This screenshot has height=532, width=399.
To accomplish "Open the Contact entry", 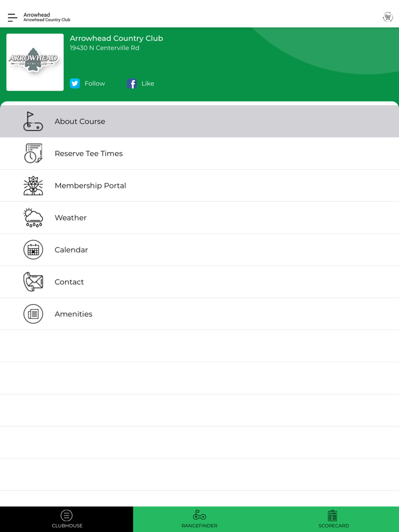I will [x=199, y=281].
